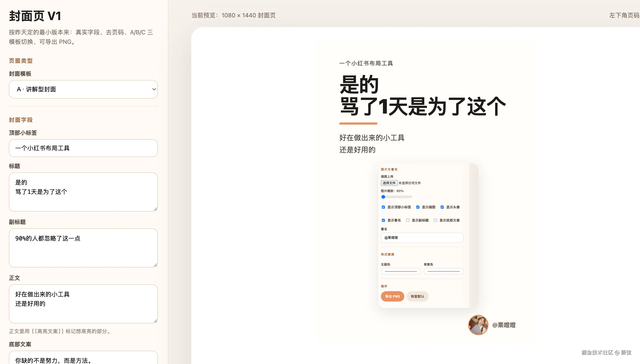This screenshot has height=364, width=640.
Task: Click the 底部文案 input field
Action: coord(83,359)
